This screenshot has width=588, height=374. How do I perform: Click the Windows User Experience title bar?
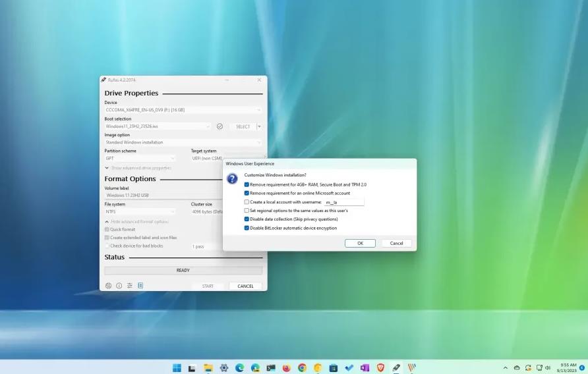[320, 163]
